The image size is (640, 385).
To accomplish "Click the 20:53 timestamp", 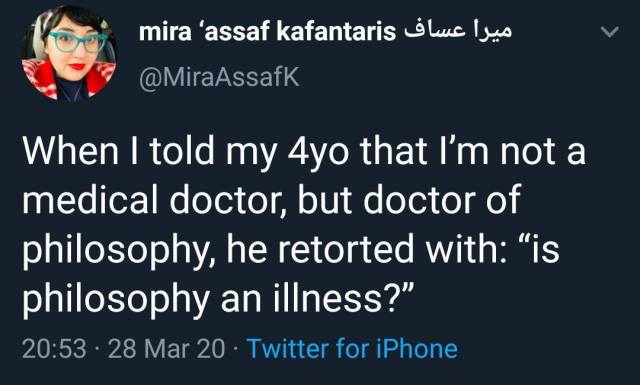I will tap(54, 349).
